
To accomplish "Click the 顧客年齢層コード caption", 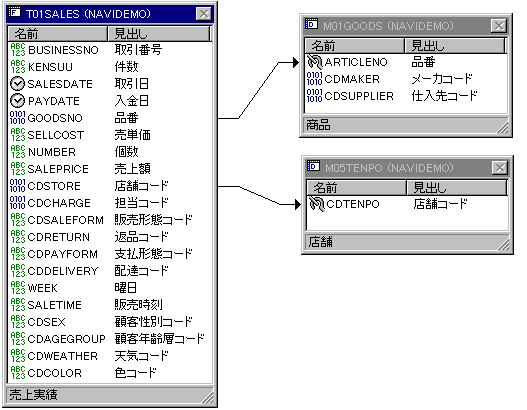I will (x=159, y=338).
